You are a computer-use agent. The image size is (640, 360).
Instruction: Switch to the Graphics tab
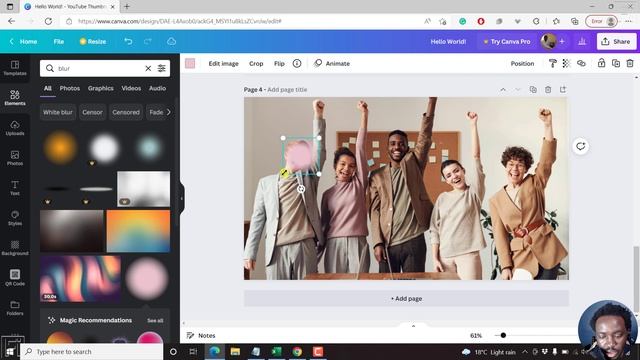coord(101,88)
